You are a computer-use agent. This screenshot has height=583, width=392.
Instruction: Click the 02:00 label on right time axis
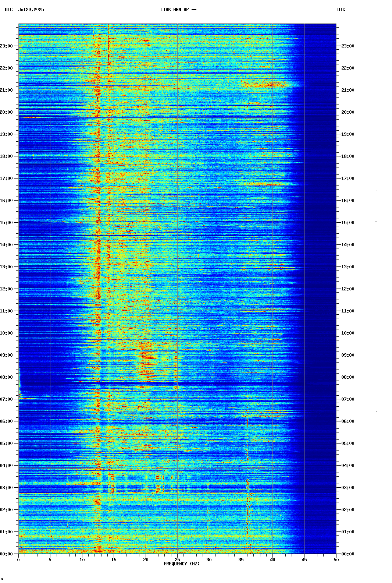coord(348,510)
